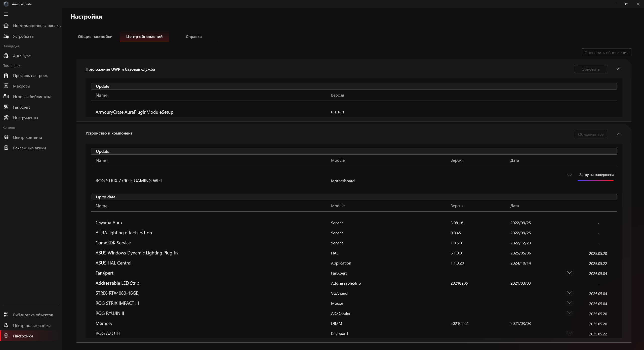Click the Профиль настроек sliders icon
The image size is (644, 350).
[x=6, y=75]
